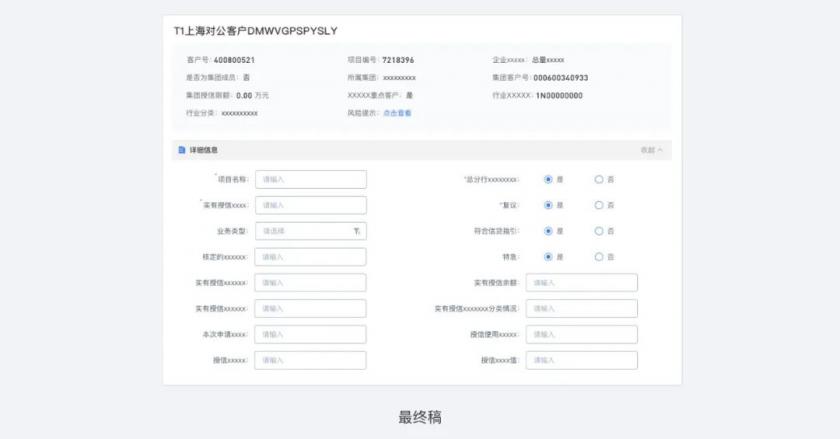Focus the 授信使用xxxxx input box
840x439 pixels.
(x=581, y=334)
